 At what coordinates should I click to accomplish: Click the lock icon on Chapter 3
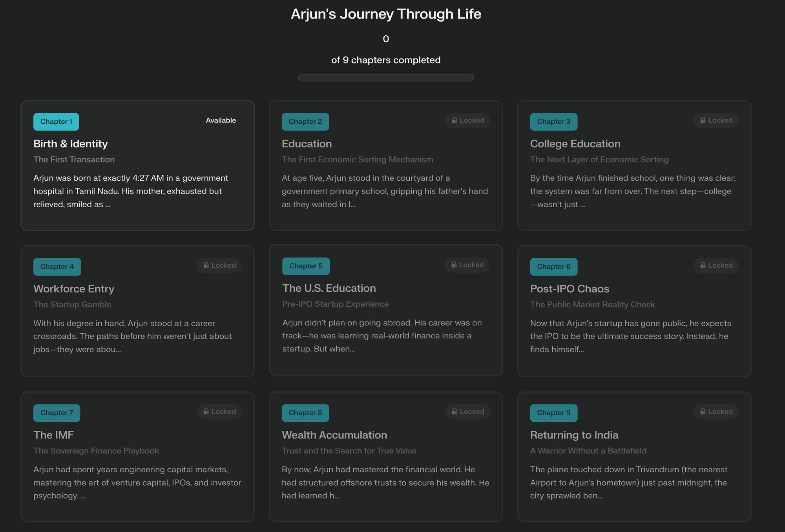[x=703, y=121]
